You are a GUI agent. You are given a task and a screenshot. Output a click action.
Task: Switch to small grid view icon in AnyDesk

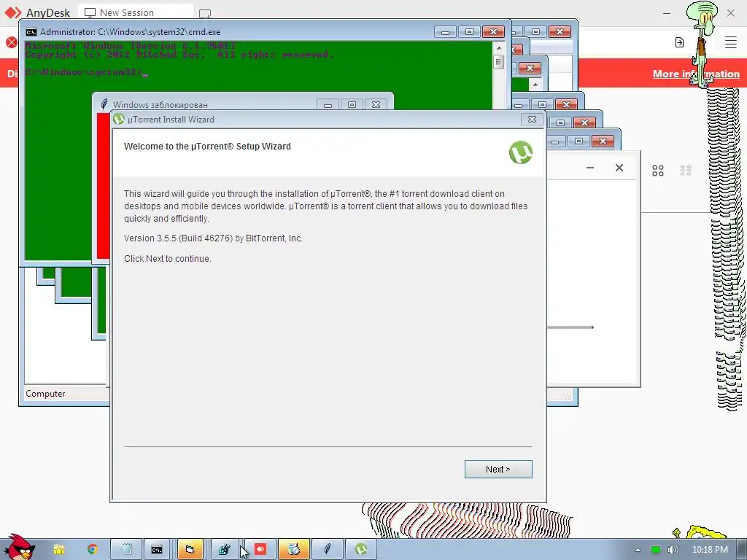(x=686, y=170)
